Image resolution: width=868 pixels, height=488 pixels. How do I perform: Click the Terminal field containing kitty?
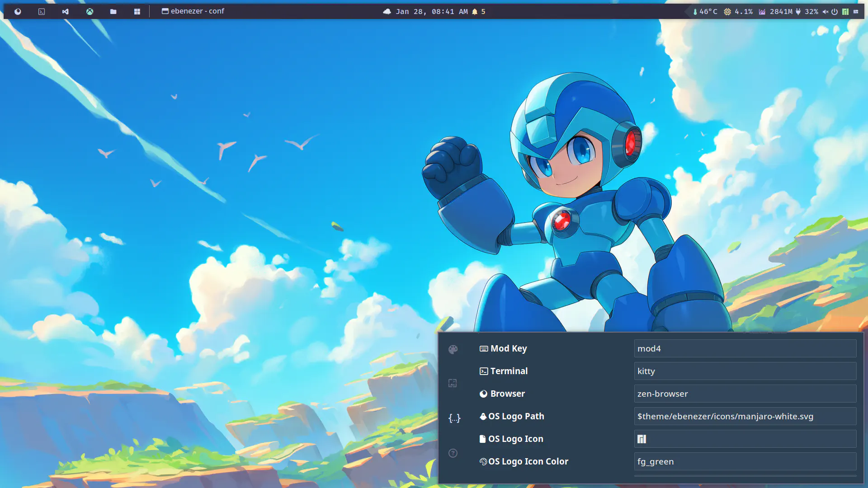(745, 371)
